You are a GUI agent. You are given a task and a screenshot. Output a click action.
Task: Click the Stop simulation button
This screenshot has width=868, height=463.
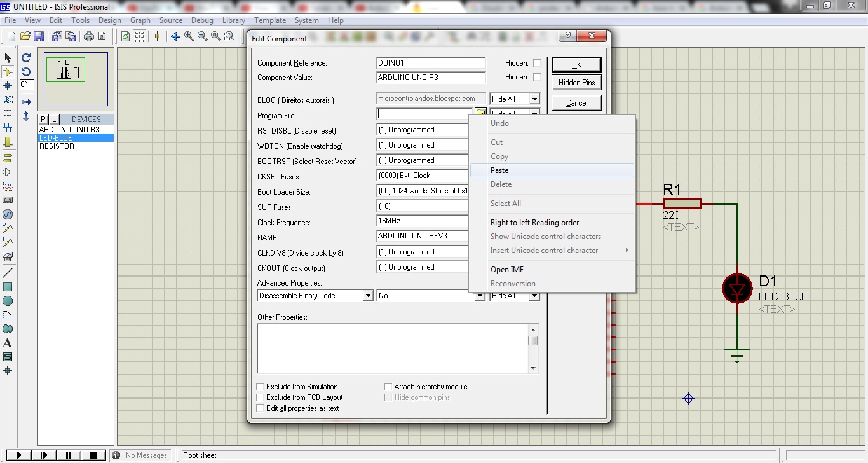tap(93, 455)
